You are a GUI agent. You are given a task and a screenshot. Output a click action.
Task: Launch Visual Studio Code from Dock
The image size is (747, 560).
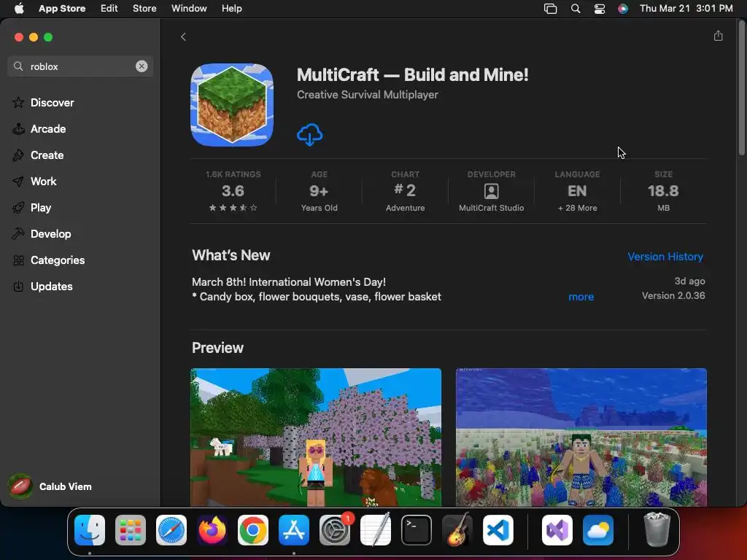pyautogui.click(x=498, y=529)
